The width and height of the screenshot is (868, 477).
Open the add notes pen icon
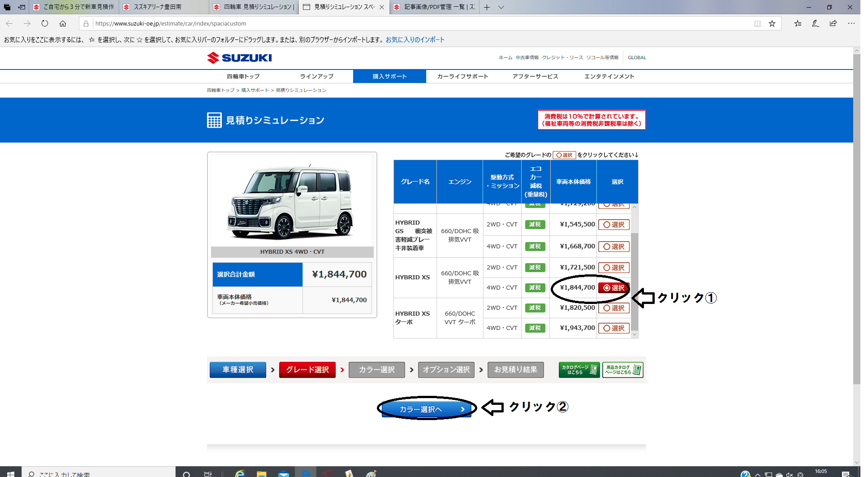tap(816, 24)
